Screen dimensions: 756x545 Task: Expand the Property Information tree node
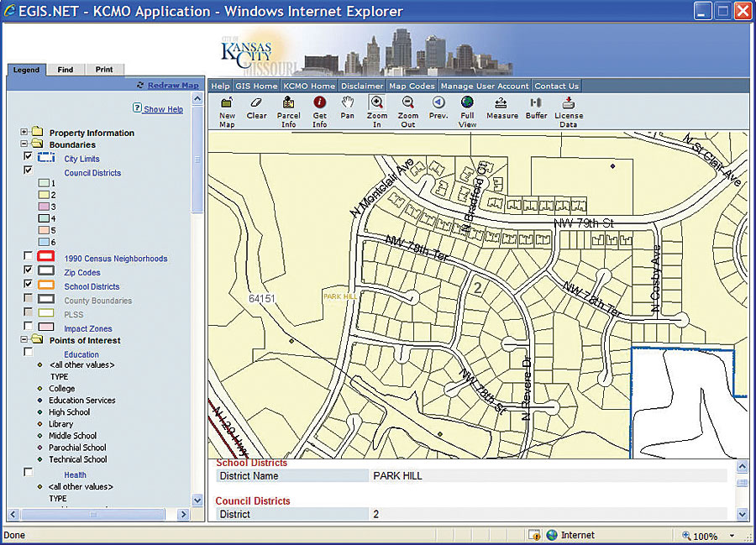(x=24, y=133)
